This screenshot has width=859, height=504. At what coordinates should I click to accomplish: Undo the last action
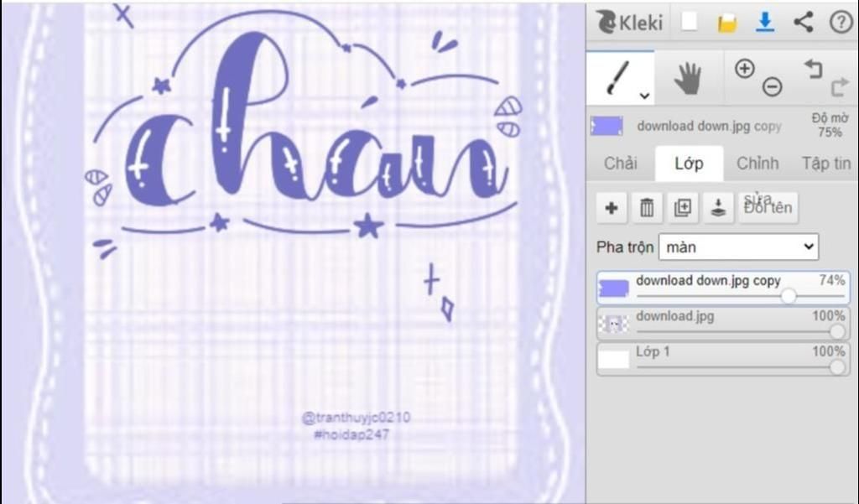coord(814,69)
